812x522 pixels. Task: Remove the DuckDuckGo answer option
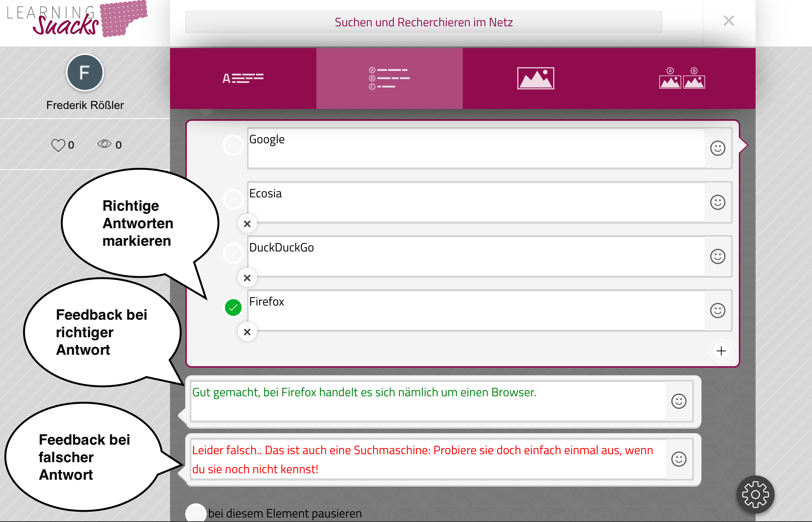(247, 278)
